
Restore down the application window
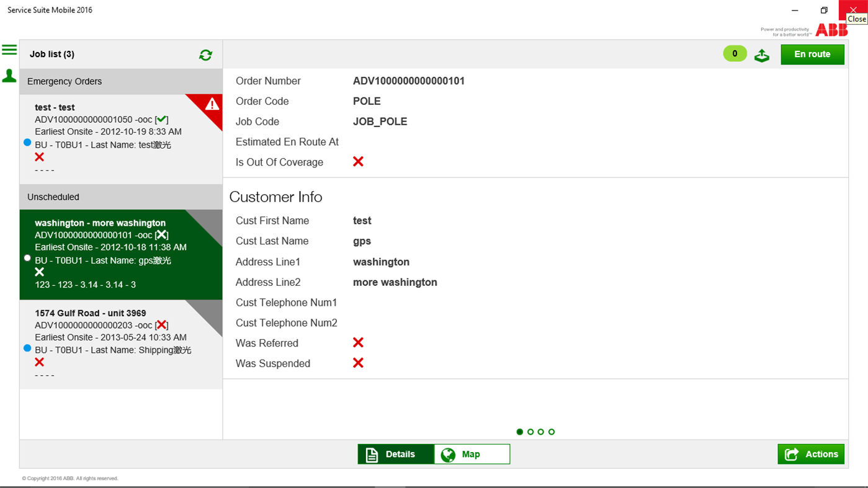click(x=824, y=10)
